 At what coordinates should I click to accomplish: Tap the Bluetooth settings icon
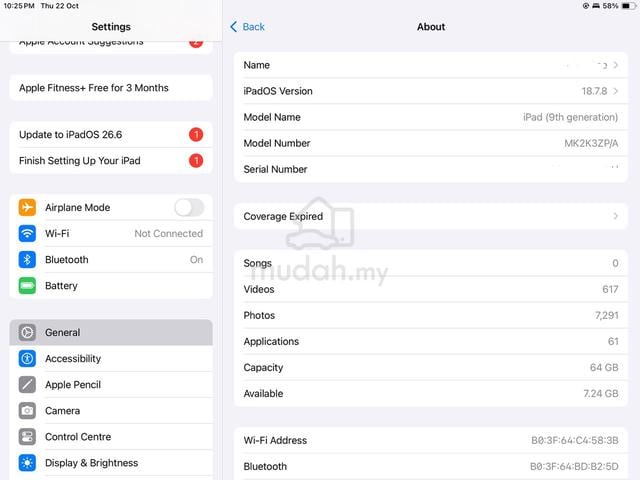(x=27, y=260)
